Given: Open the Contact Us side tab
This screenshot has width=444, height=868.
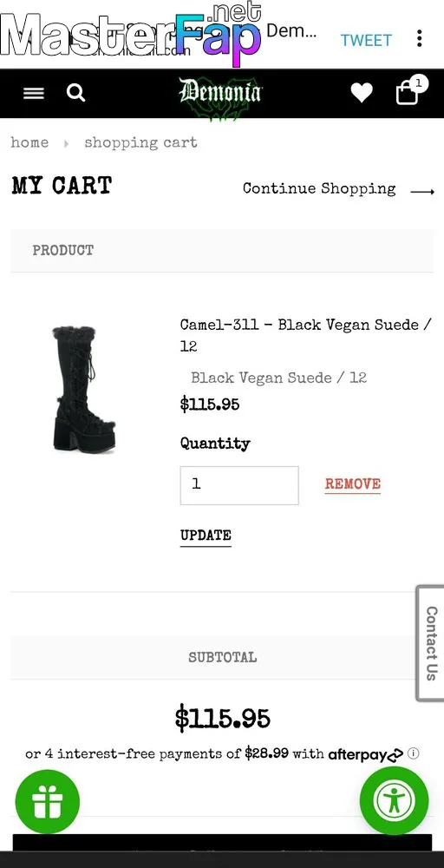Looking at the screenshot, I should (x=430, y=643).
